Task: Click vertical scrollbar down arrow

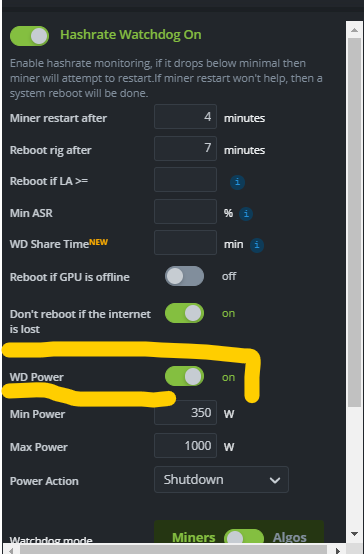Action: coord(354,534)
